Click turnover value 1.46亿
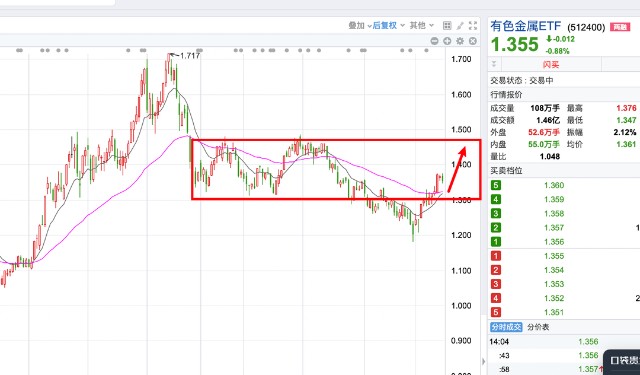The width and height of the screenshot is (640, 375). (548, 120)
